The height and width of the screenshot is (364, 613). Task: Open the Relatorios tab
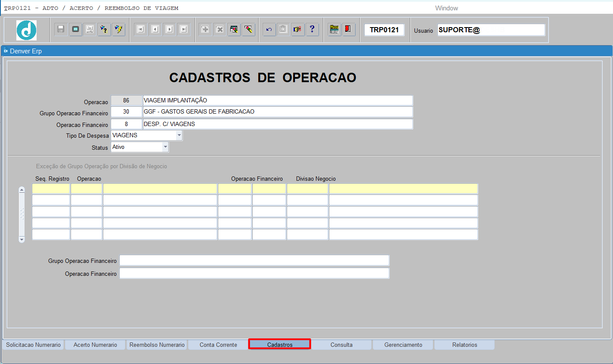[464, 345]
